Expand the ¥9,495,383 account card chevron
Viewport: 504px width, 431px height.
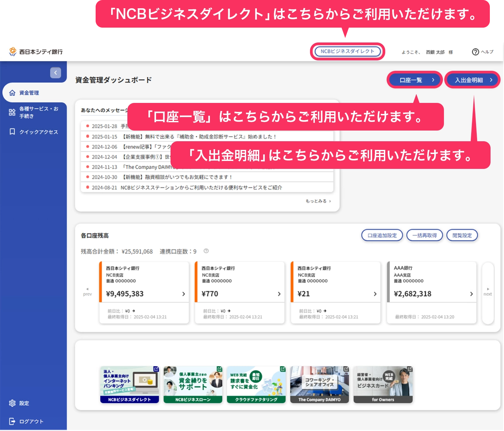184,294
